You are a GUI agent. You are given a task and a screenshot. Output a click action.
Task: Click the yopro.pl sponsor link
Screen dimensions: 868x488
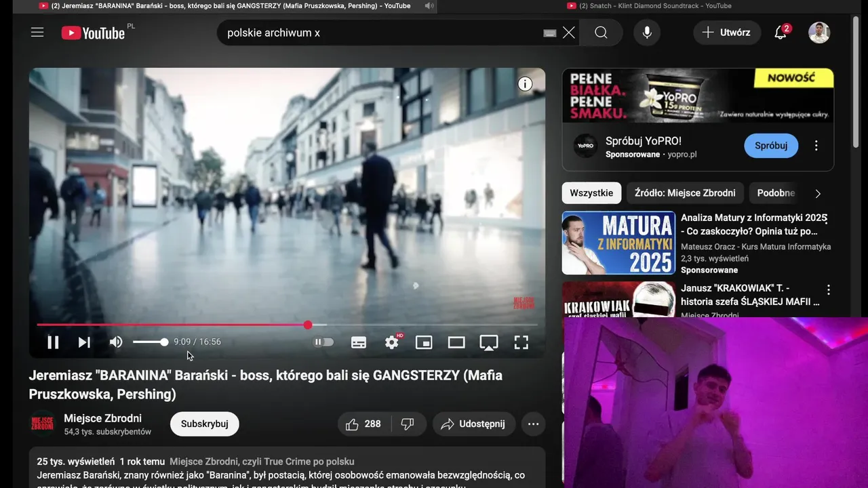coord(682,155)
